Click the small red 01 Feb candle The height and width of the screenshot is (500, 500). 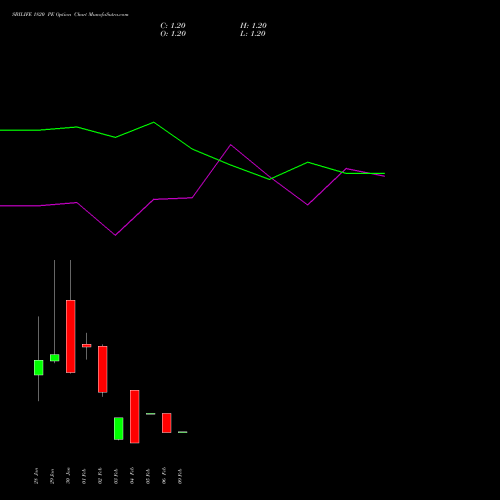(x=87, y=346)
